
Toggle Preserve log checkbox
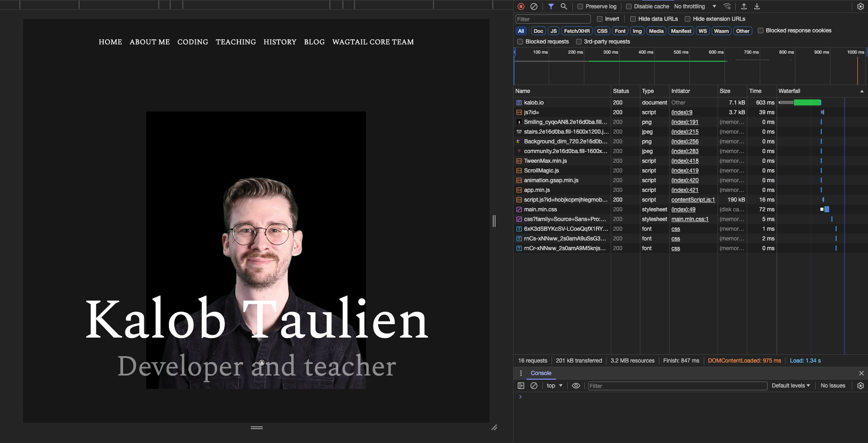(580, 6)
